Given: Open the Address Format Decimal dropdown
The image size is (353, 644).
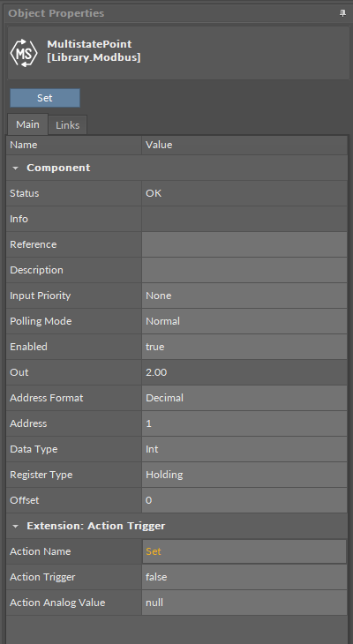Looking at the screenshot, I should click(244, 398).
